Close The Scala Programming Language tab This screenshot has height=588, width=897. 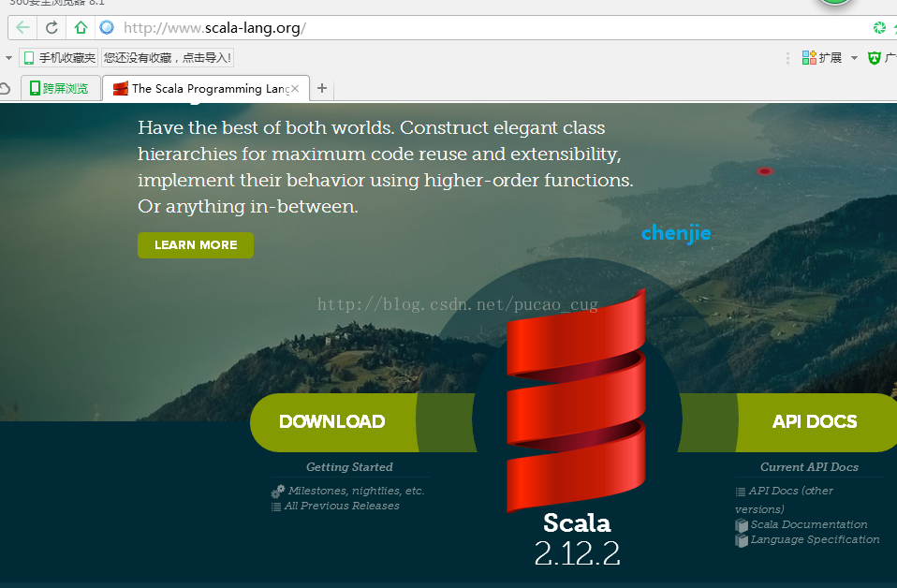click(295, 88)
